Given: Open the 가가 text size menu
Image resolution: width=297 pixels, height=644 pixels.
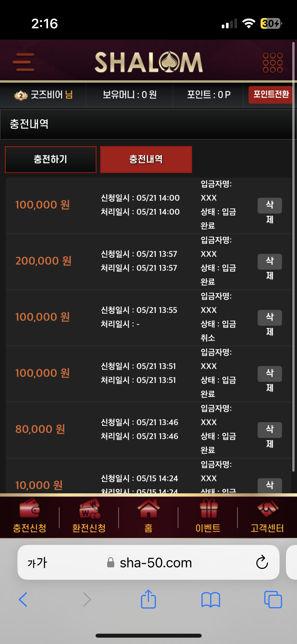Looking at the screenshot, I should point(37,562).
